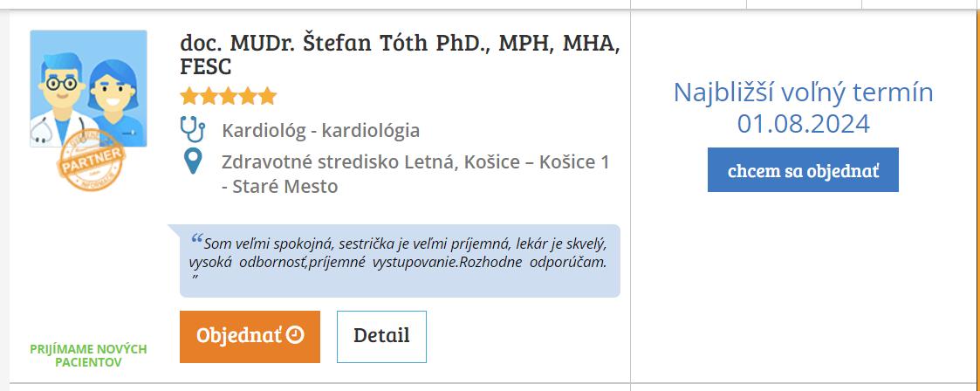Image resolution: width=980 pixels, height=391 pixels.
Task: Click the clock icon in Objednať button
Action: click(x=295, y=335)
